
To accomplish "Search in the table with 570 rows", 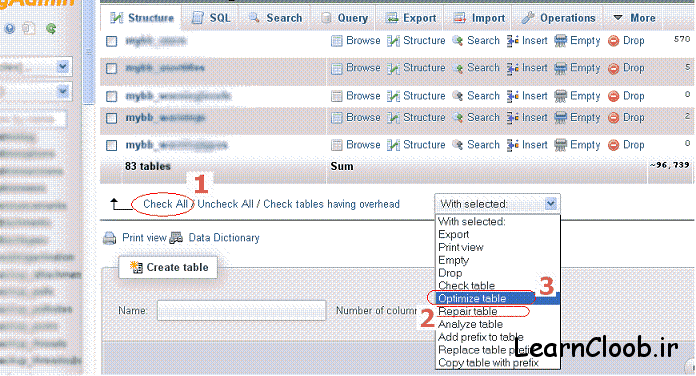I will click(x=476, y=41).
